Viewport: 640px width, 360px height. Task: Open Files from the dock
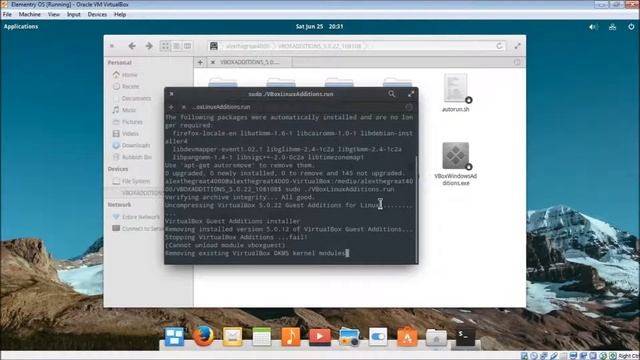pos(436,337)
